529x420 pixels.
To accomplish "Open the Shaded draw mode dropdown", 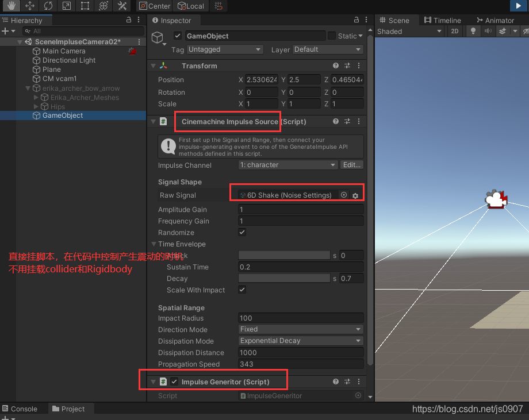I will tap(409, 31).
